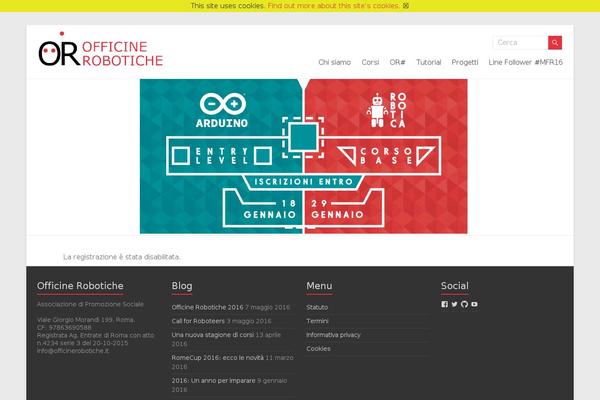Read Una nuova stagione di corsi post
Screen dimensions: 600x400
212,335
